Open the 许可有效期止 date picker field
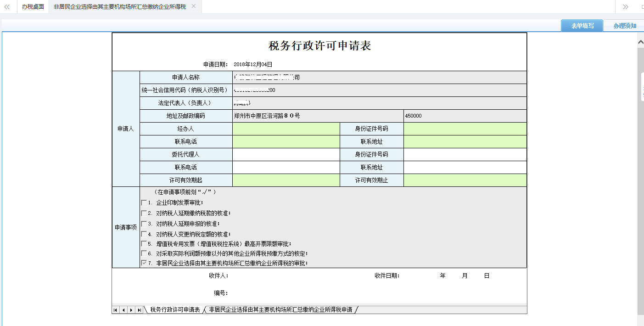Viewport: 644px width, 326px height. point(465,180)
